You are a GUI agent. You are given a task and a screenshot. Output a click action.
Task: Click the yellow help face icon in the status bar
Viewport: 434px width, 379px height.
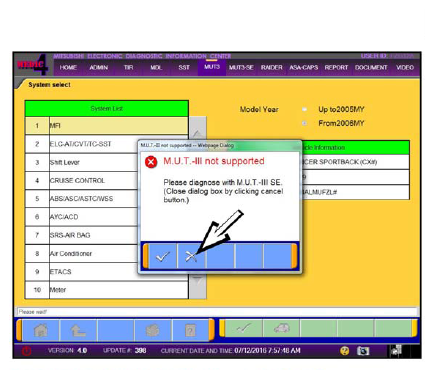(345, 351)
